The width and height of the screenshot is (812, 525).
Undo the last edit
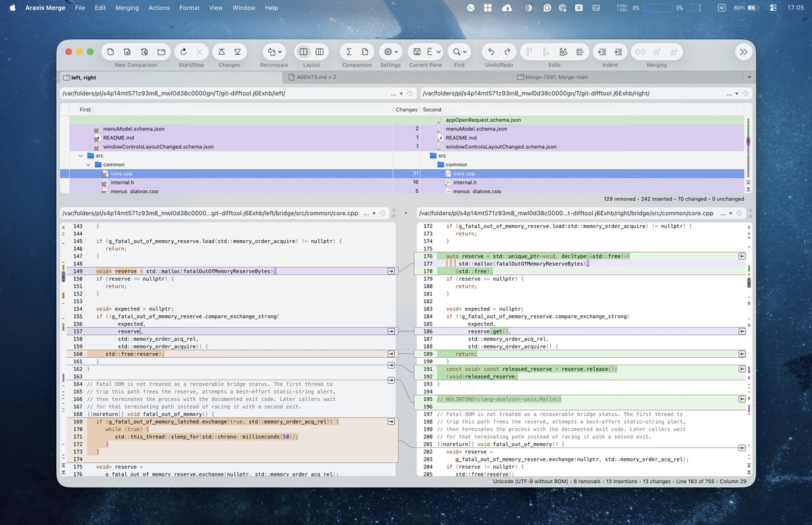coord(491,51)
